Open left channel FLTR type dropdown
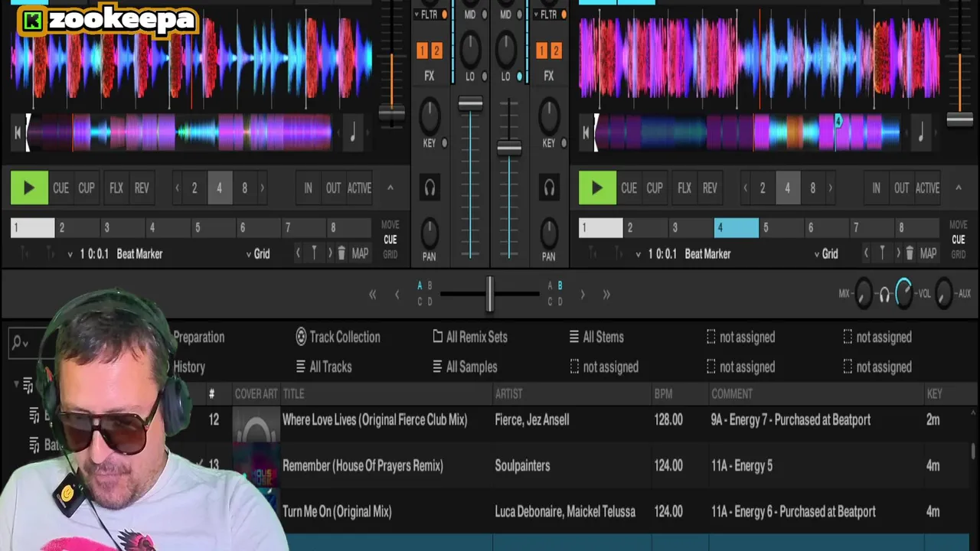Image resolution: width=980 pixels, height=551 pixels. [x=416, y=15]
